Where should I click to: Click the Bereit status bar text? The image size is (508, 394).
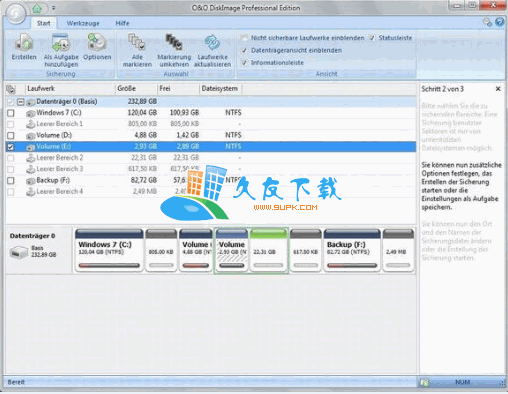coord(16,382)
